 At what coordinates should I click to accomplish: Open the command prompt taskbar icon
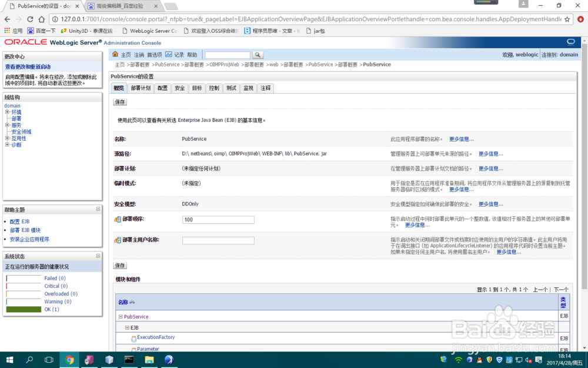click(129, 360)
